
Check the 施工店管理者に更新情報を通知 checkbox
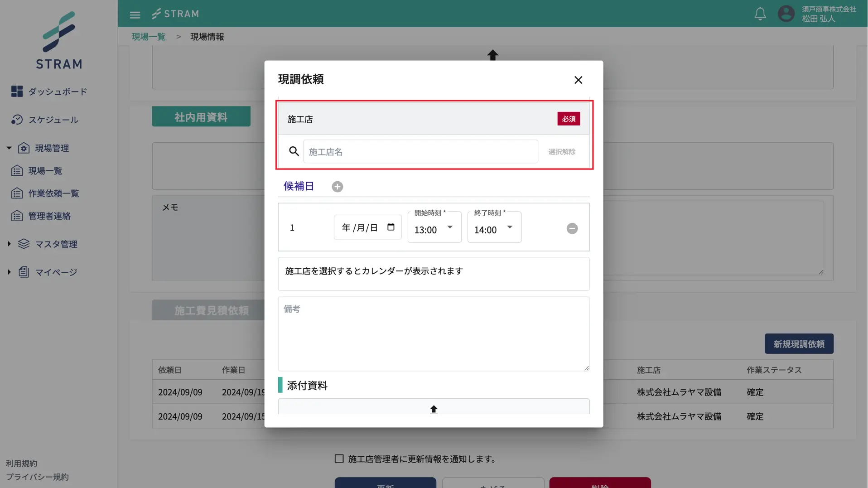coord(339,459)
